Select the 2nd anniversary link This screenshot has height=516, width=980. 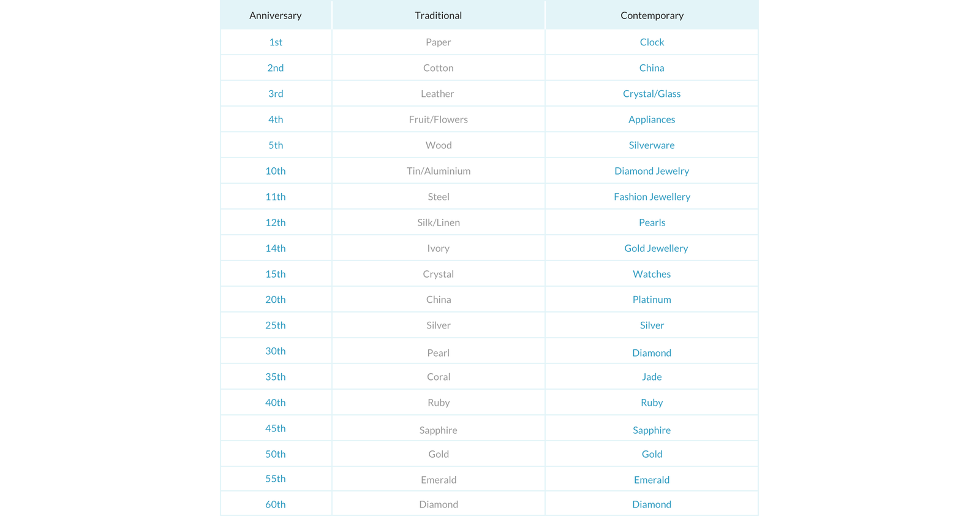coord(276,68)
